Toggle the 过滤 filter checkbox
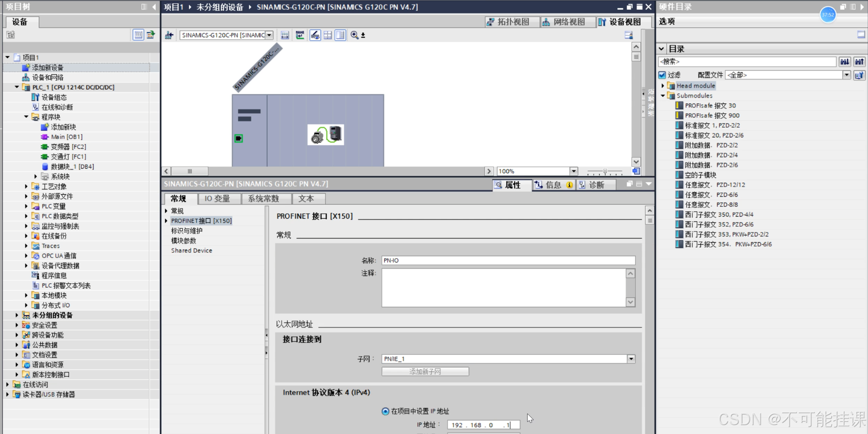Viewport: 868px width, 434px height. tap(662, 75)
